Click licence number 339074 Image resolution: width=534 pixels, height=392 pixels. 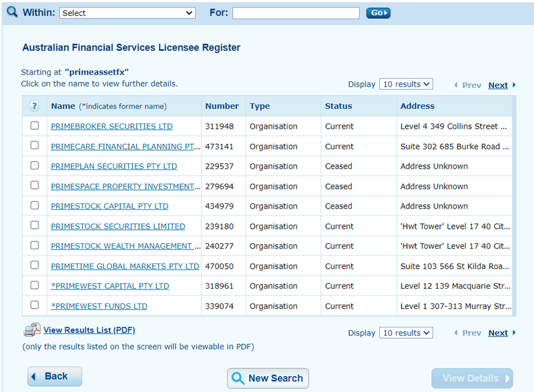220,306
